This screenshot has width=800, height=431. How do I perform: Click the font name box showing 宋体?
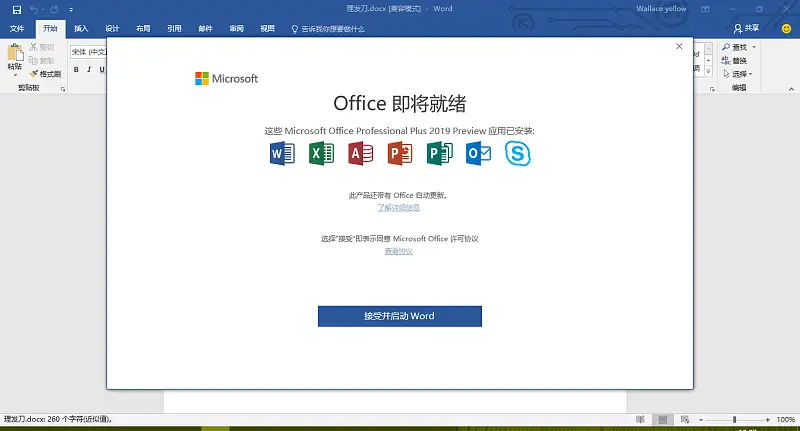click(x=88, y=52)
